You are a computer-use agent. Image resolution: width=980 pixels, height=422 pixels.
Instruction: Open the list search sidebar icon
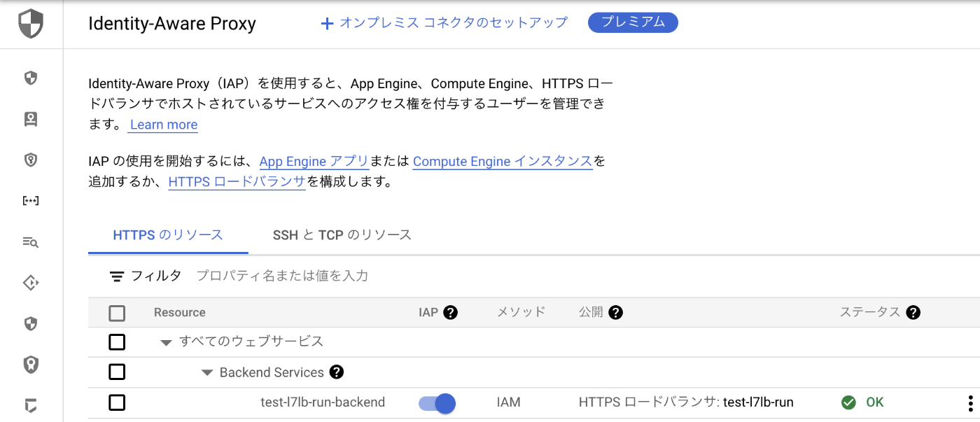(31, 242)
